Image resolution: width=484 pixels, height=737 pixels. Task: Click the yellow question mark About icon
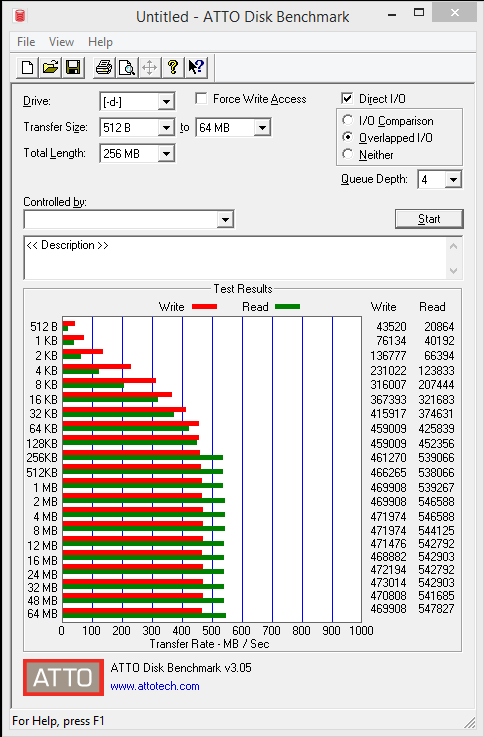pyautogui.click(x=173, y=68)
